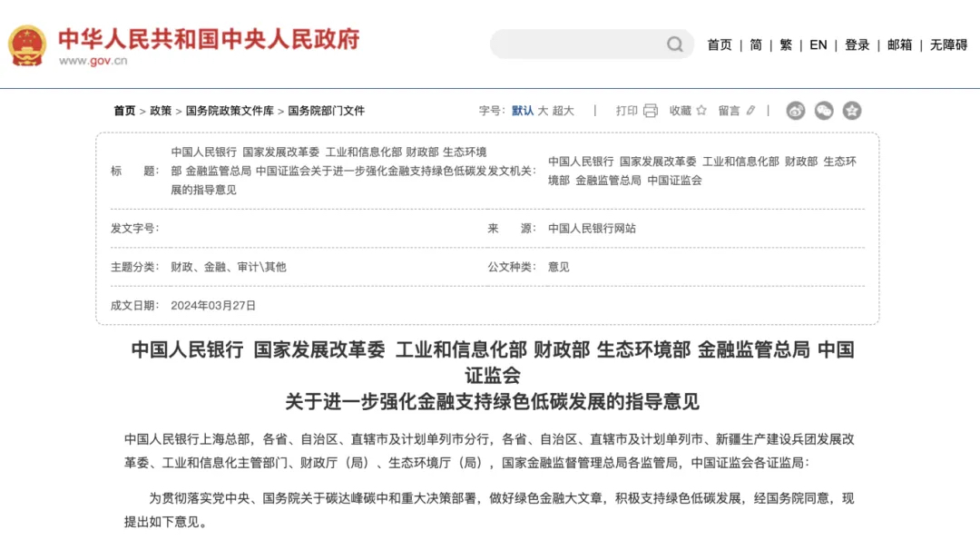Click the date 2024年03月27日
Image resolution: width=980 pixels, height=540 pixels.
pos(213,305)
